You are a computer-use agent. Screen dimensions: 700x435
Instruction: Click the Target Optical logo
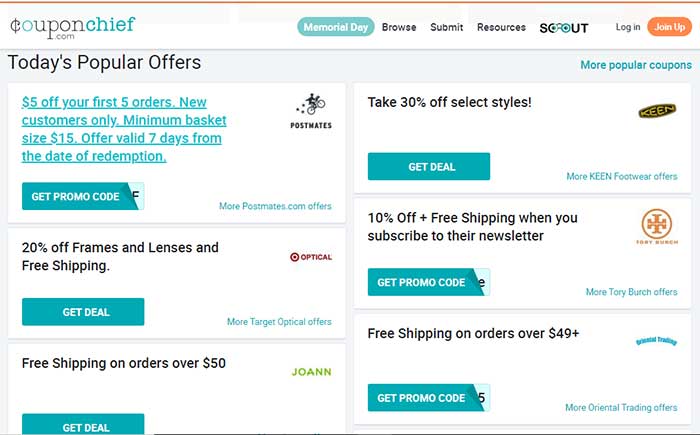tap(311, 257)
